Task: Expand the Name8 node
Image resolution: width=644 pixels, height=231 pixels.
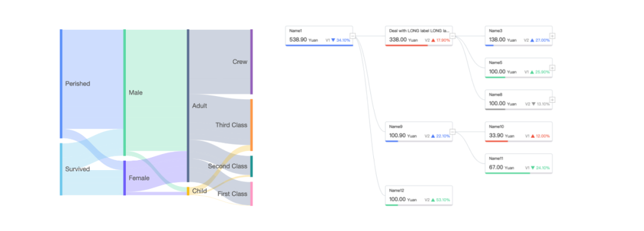Action: click(x=552, y=100)
